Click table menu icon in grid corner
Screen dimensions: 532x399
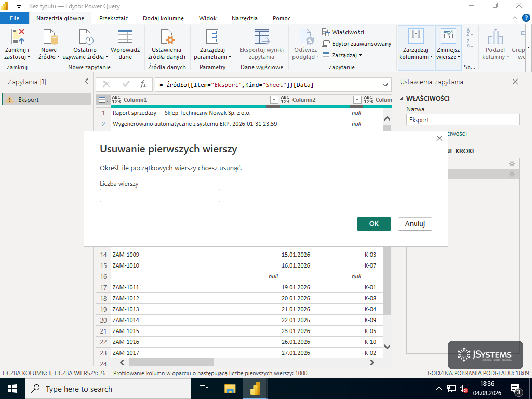(103, 100)
